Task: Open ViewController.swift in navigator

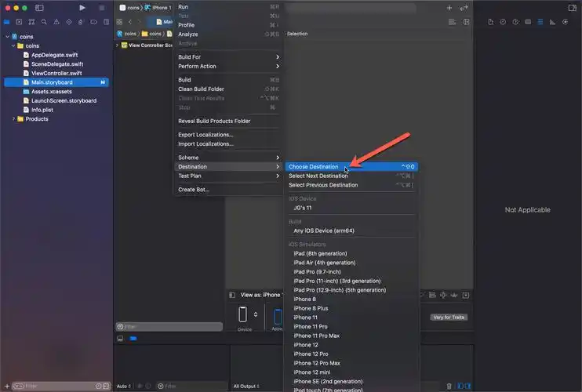Action: [x=56, y=73]
